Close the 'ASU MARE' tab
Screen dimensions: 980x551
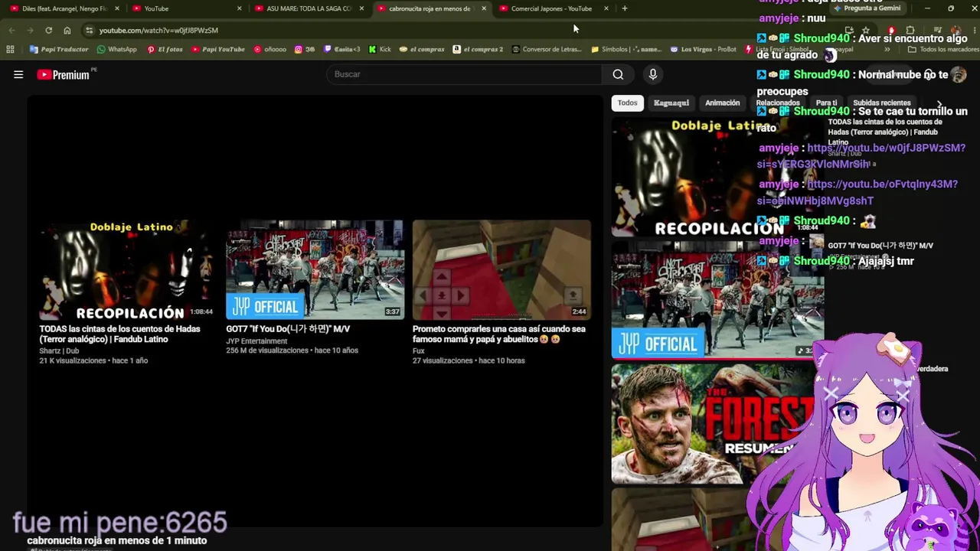(x=361, y=8)
